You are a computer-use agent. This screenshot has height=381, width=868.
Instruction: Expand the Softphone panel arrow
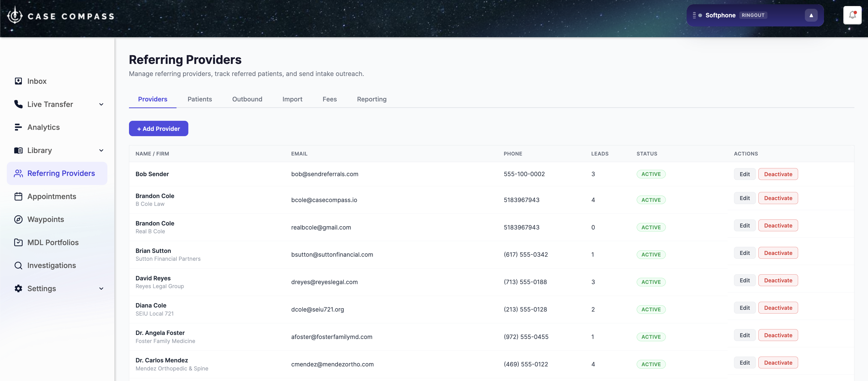[811, 15]
